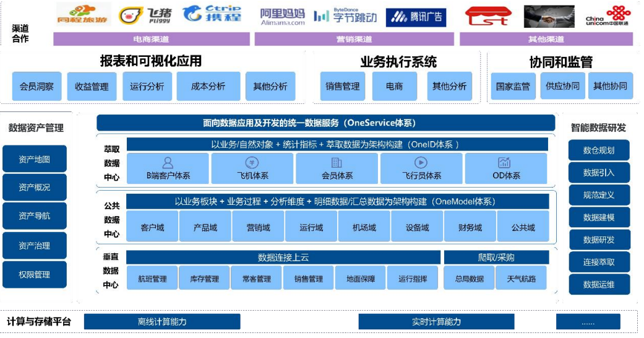The height and width of the screenshot is (338, 644).
Task: Click the ellipsis box beside 实时计算能力
Action: tap(588, 322)
